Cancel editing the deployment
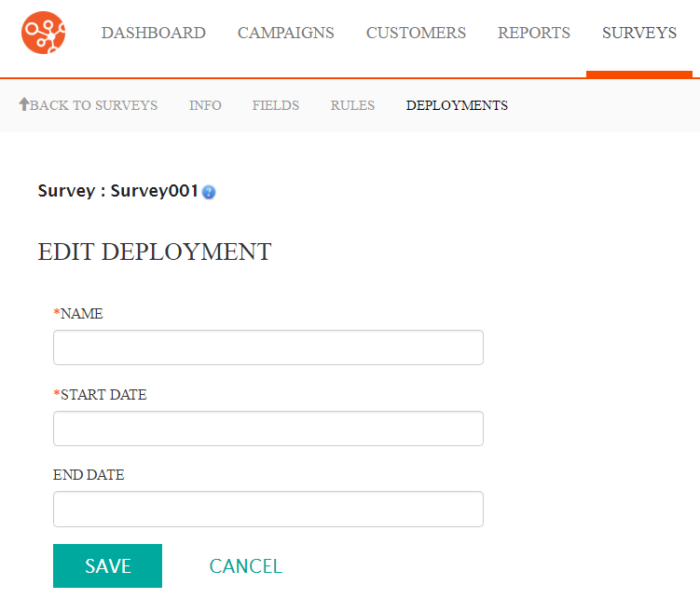 [x=245, y=566]
